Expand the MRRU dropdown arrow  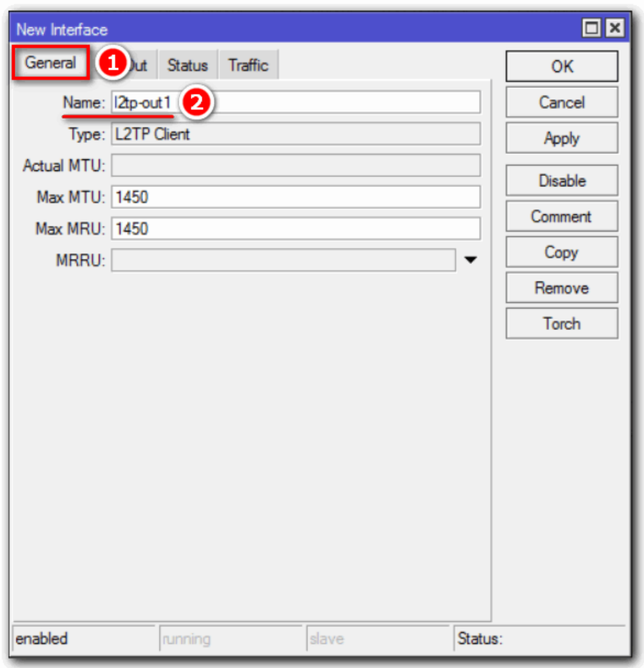click(x=470, y=260)
